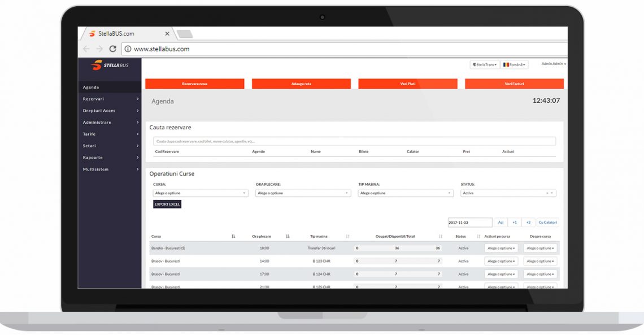The image size is (644, 335).
Task: Click the Azi date button
Action: [x=501, y=223]
